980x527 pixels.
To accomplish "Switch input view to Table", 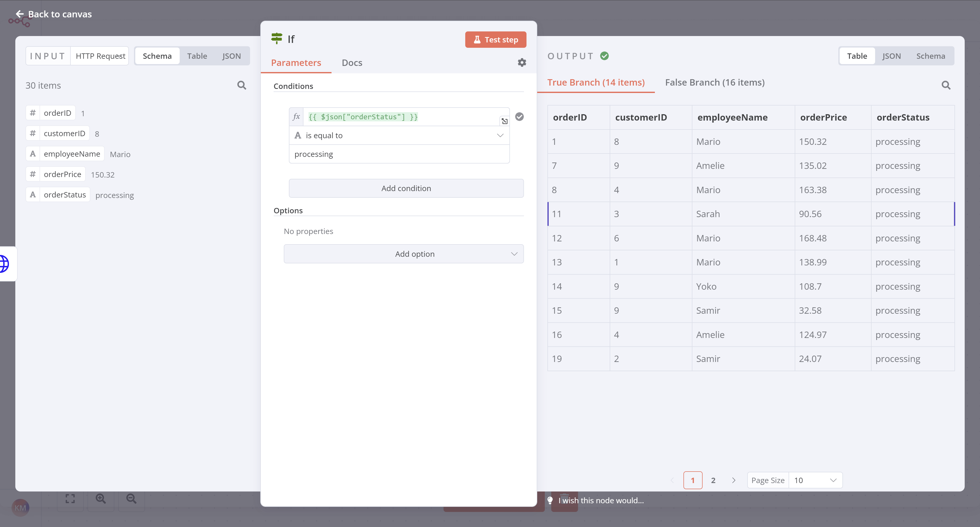I will [x=197, y=56].
